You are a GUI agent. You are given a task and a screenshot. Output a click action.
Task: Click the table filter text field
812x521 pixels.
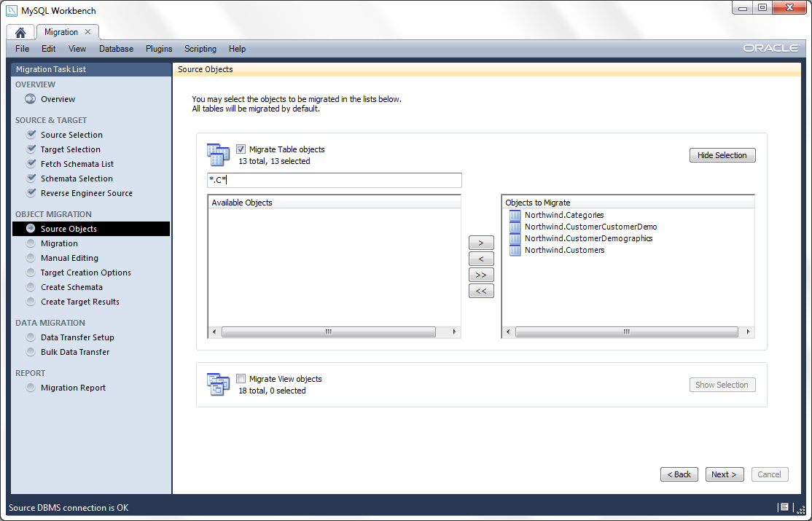[x=334, y=180]
